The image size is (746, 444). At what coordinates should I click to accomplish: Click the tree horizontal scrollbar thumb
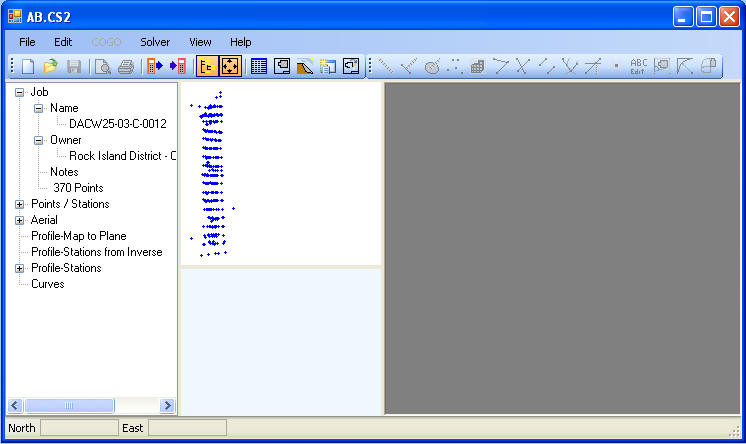[x=69, y=405]
